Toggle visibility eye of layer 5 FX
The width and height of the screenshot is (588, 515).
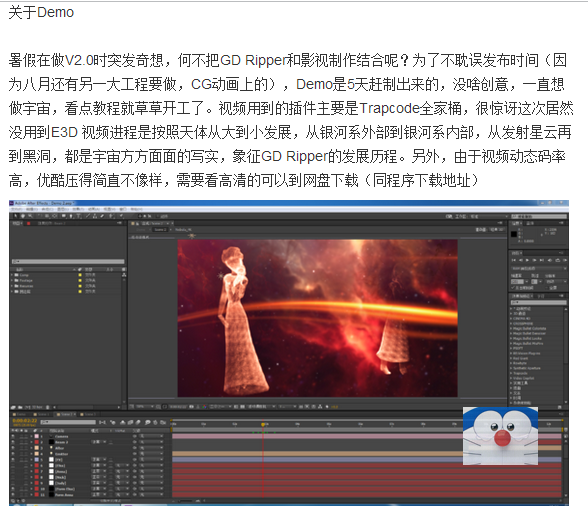(13, 459)
